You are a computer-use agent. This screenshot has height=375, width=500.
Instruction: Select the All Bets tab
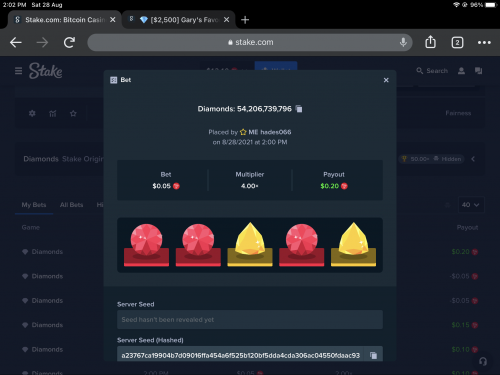(71, 205)
